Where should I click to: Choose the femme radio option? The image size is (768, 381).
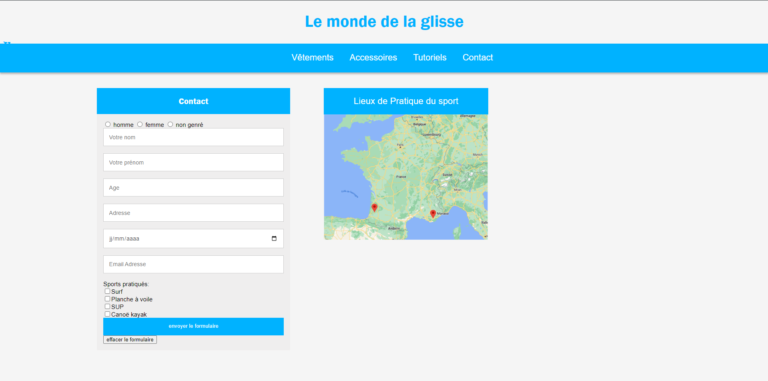click(140, 124)
